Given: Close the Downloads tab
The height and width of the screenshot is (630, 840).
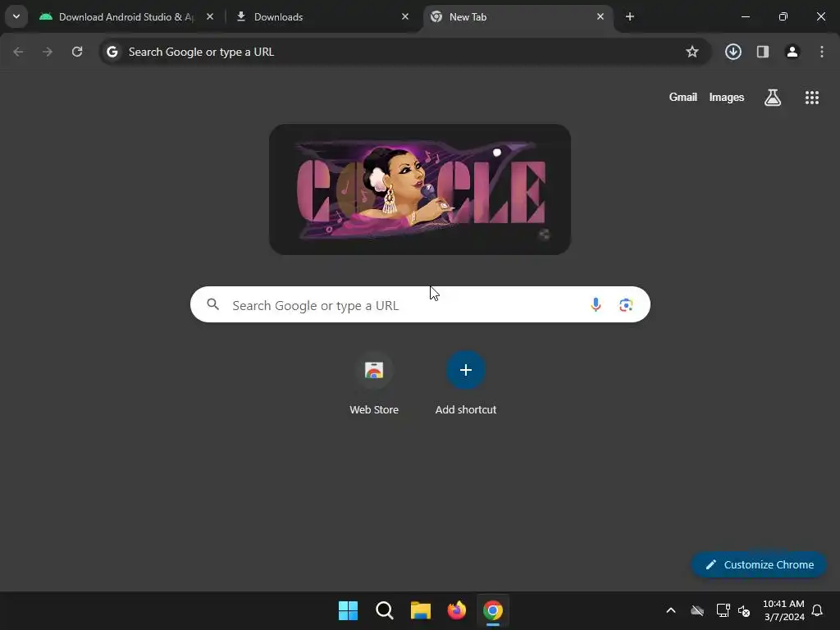Looking at the screenshot, I should [x=405, y=16].
